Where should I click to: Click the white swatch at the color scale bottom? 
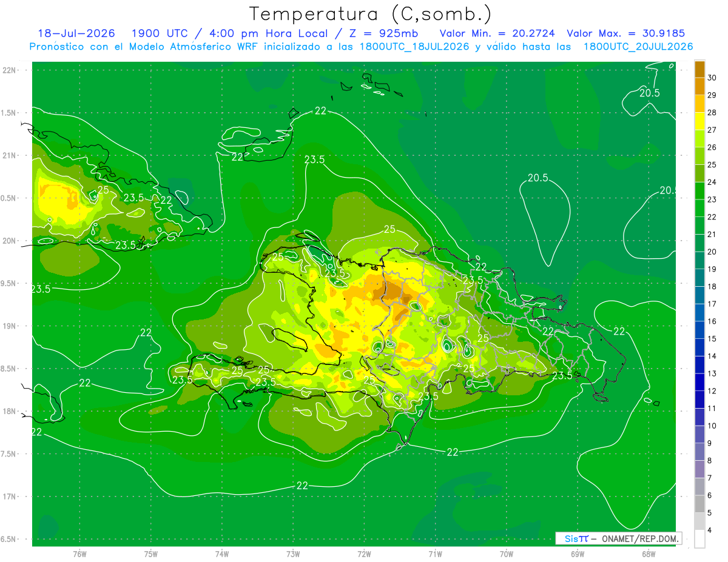[x=699, y=539]
